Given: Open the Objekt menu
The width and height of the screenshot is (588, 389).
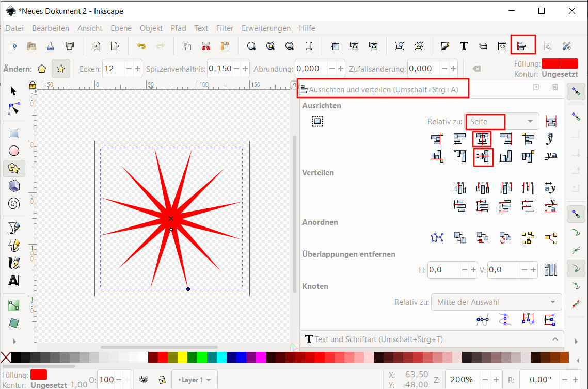Looking at the screenshot, I should pos(151,28).
